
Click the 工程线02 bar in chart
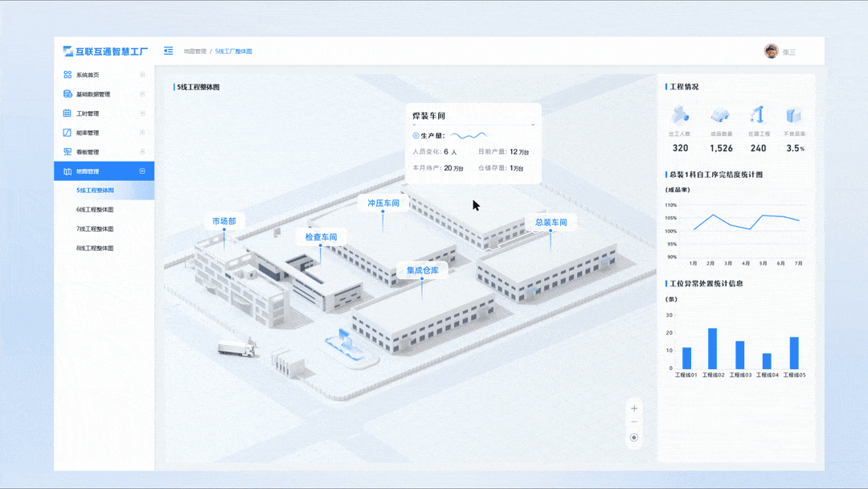[x=712, y=348]
